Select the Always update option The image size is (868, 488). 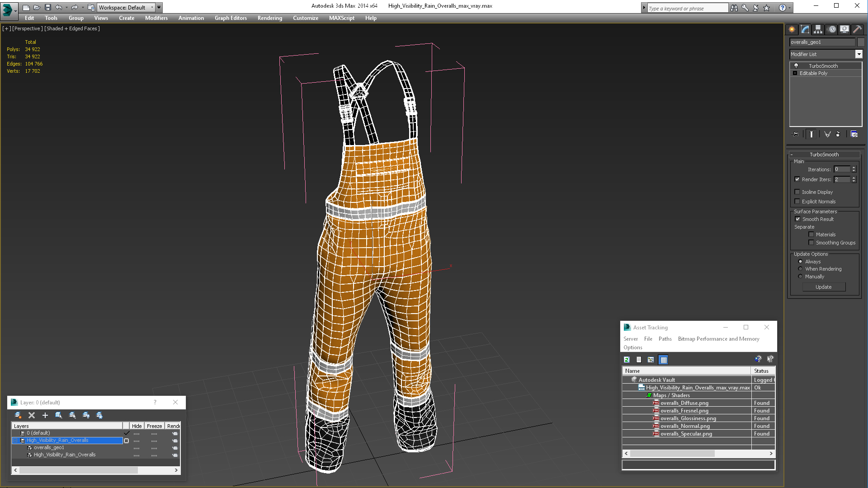801,262
